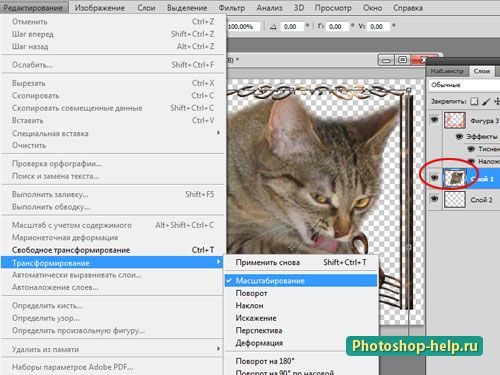This screenshot has width=500, height=375.
Task: Click the lock transparent pixels icon
Action: 474,101
